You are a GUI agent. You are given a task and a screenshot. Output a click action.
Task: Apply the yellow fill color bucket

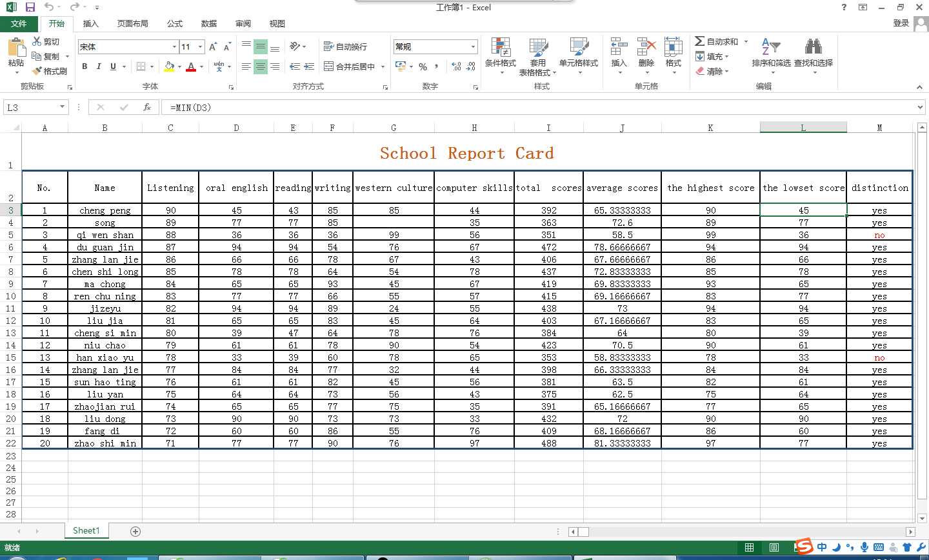[x=170, y=66]
